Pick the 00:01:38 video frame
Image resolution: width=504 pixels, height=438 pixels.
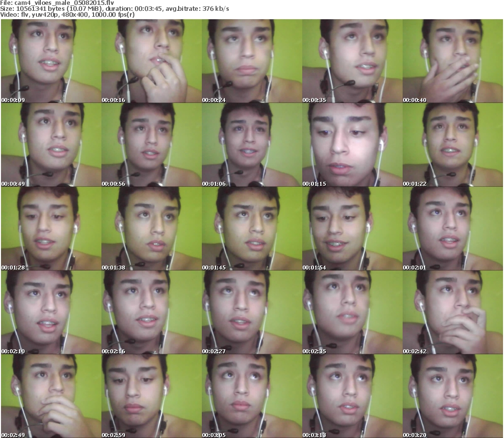coord(152,229)
